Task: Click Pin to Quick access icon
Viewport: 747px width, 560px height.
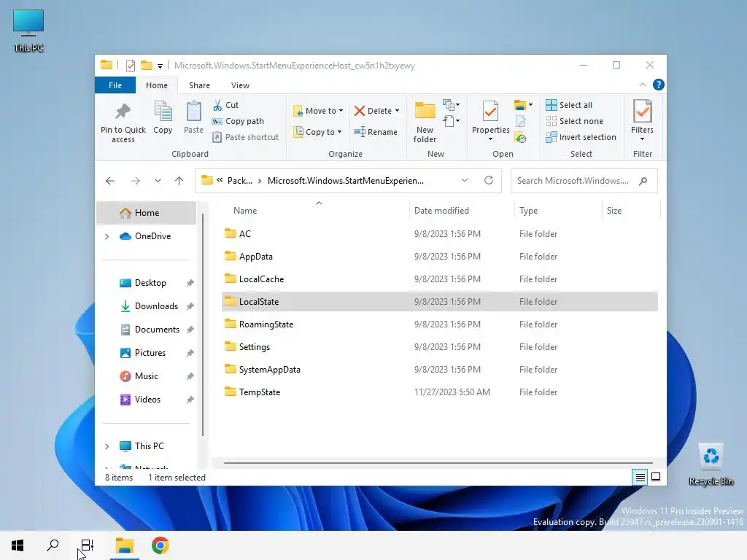Action: pos(123,112)
